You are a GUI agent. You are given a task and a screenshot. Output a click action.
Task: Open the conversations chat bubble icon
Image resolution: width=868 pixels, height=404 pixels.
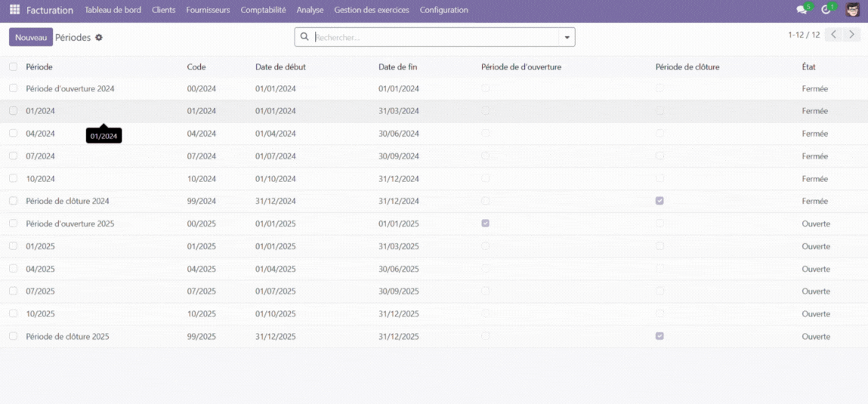coord(801,9)
